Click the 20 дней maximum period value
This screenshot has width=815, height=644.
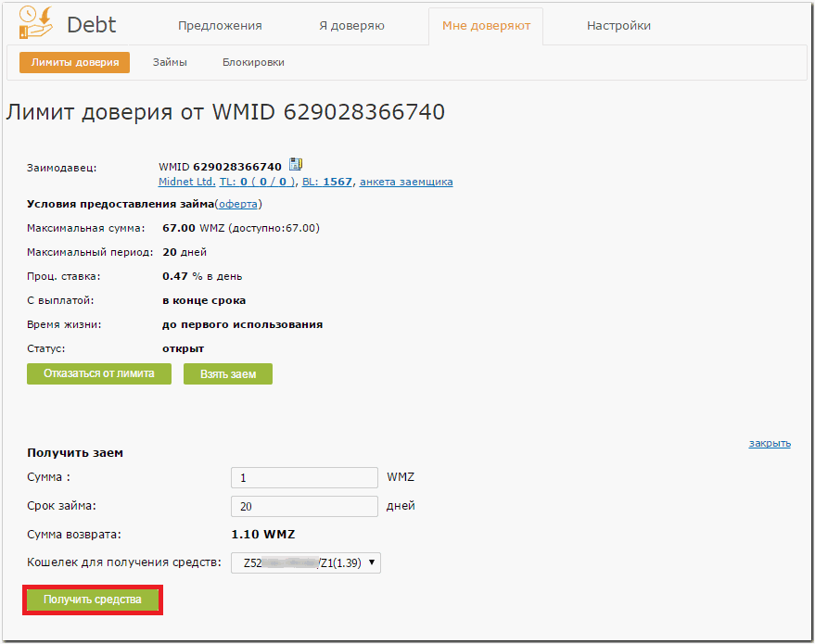[x=185, y=252]
